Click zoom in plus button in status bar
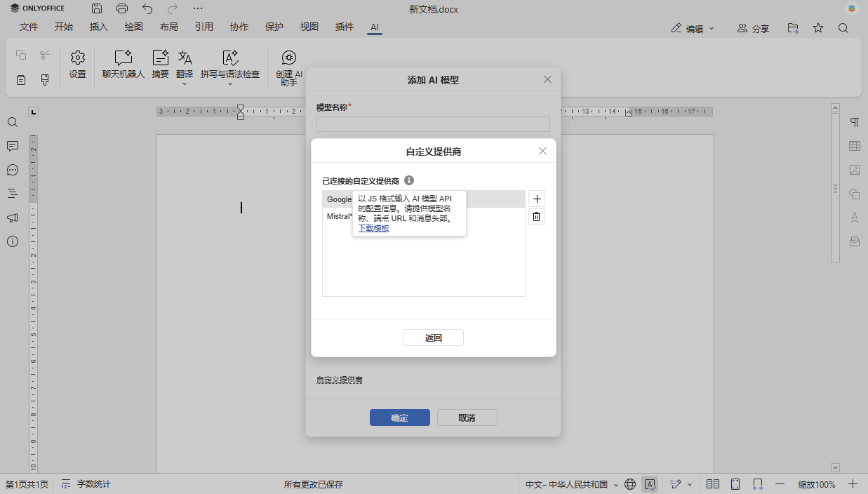This screenshot has width=868, height=494. pyautogui.click(x=853, y=484)
